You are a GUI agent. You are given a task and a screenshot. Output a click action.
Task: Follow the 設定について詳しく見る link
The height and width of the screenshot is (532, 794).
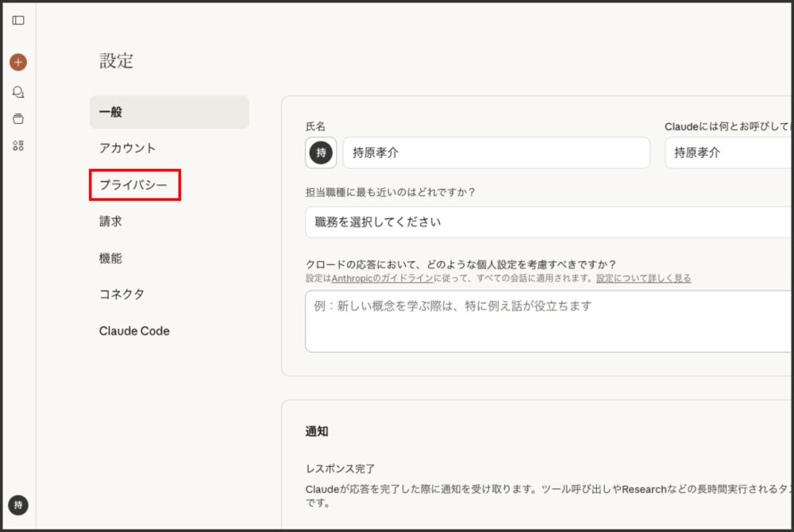643,279
